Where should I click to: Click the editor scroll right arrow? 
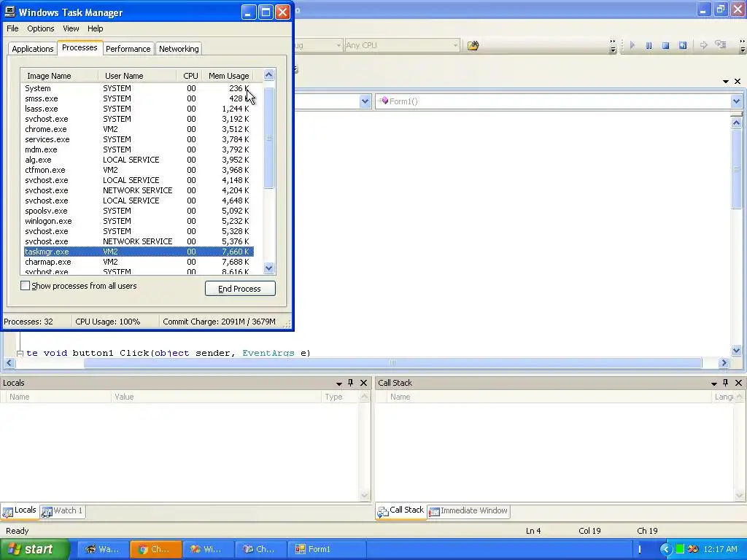(724, 363)
